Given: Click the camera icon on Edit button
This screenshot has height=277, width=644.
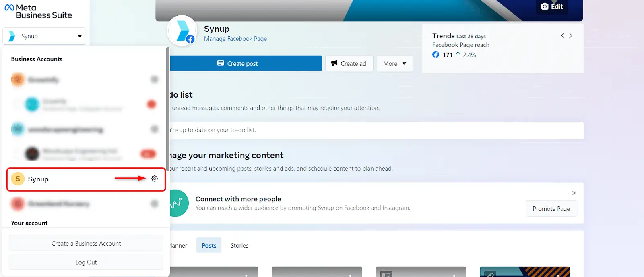Looking at the screenshot, I should coord(545,6).
